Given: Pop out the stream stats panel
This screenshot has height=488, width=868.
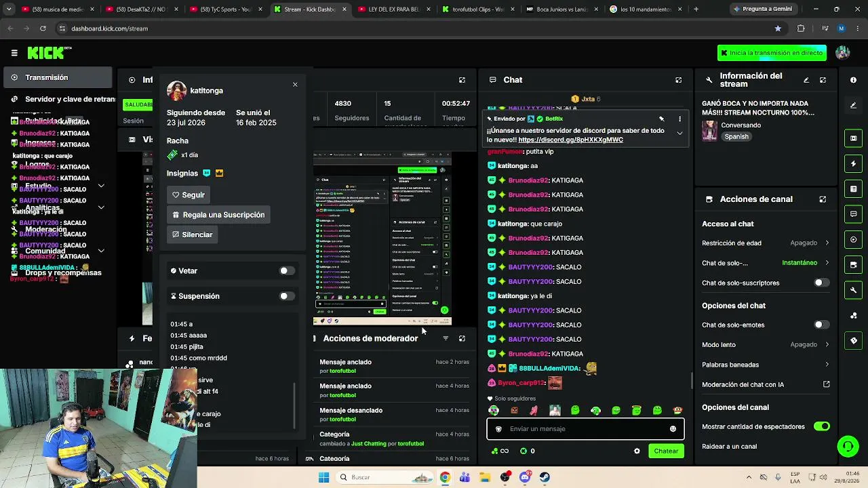Looking at the screenshot, I should [x=462, y=80].
